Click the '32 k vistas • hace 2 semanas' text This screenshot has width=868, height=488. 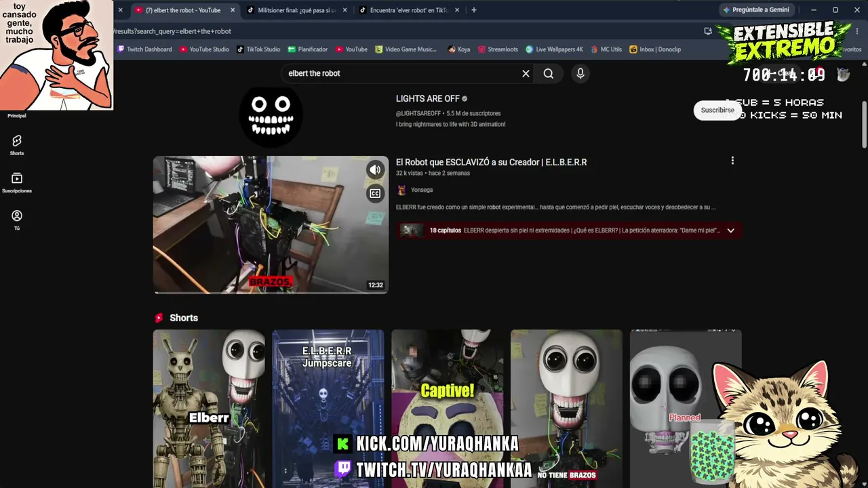coord(433,174)
